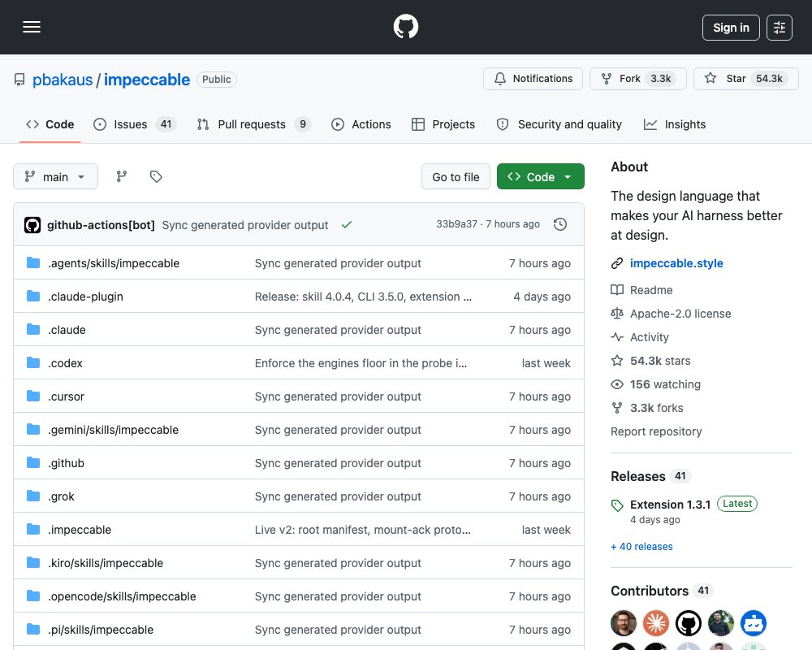Click the .agents/skills/impeccable folder icon
Viewport: 812px width, 650px height.
click(x=33, y=262)
